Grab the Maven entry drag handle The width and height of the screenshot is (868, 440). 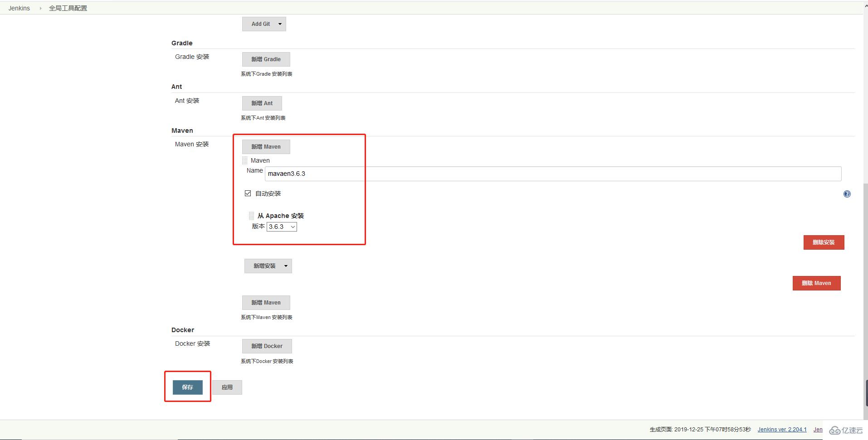(245, 160)
